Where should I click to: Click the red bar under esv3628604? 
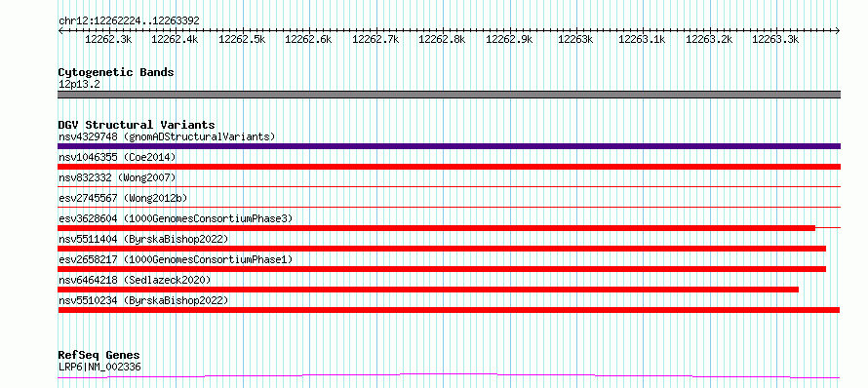[x=436, y=228]
